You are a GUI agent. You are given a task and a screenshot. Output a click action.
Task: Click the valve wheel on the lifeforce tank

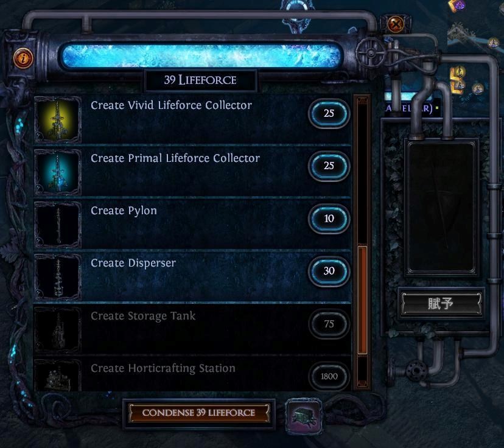pyautogui.click(x=371, y=53)
